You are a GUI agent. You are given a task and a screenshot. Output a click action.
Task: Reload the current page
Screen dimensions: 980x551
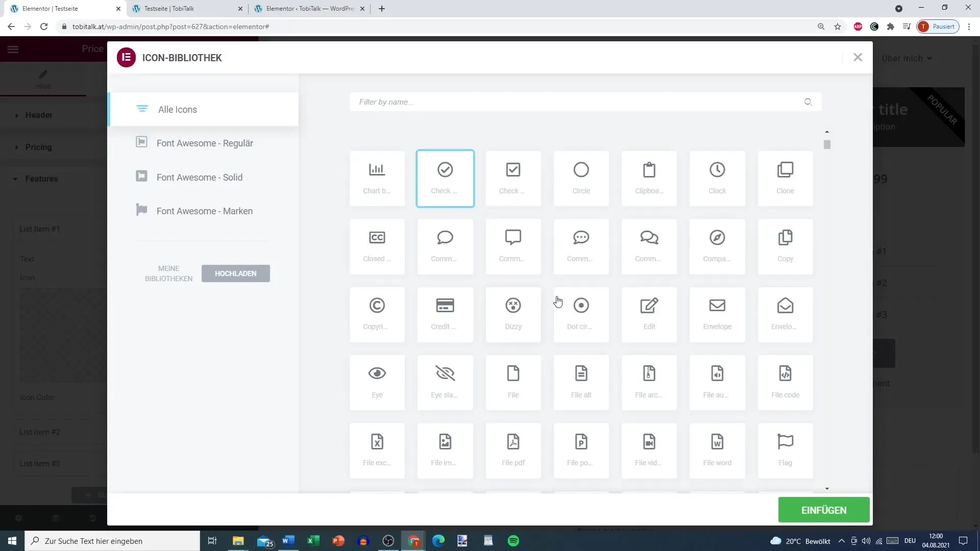(44, 27)
